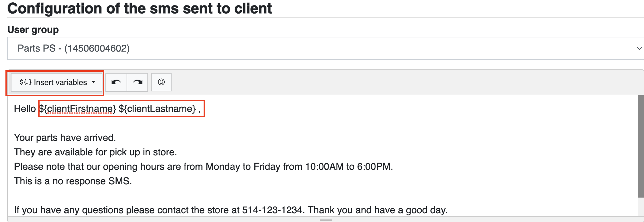Click the undo arrow icon

click(x=116, y=82)
